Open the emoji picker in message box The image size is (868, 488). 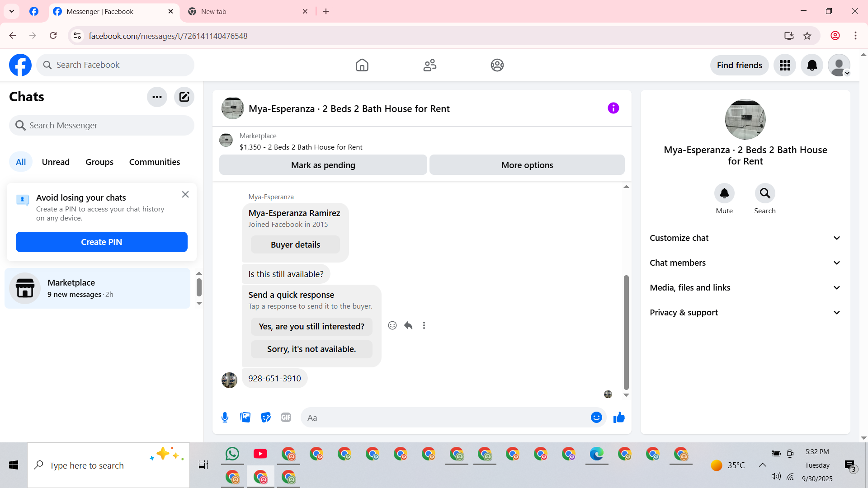[x=596, y=418]
